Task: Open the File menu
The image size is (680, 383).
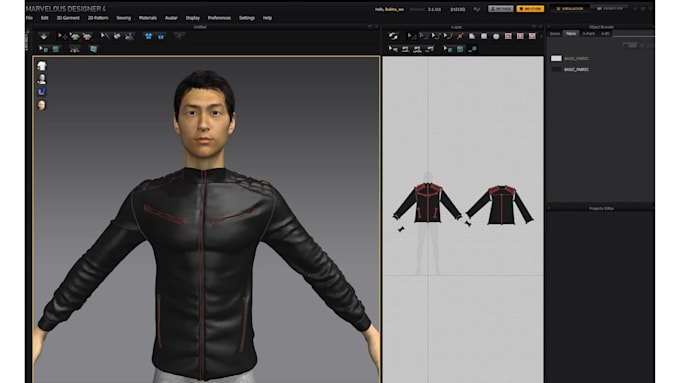Action: [x=29, y=18]
